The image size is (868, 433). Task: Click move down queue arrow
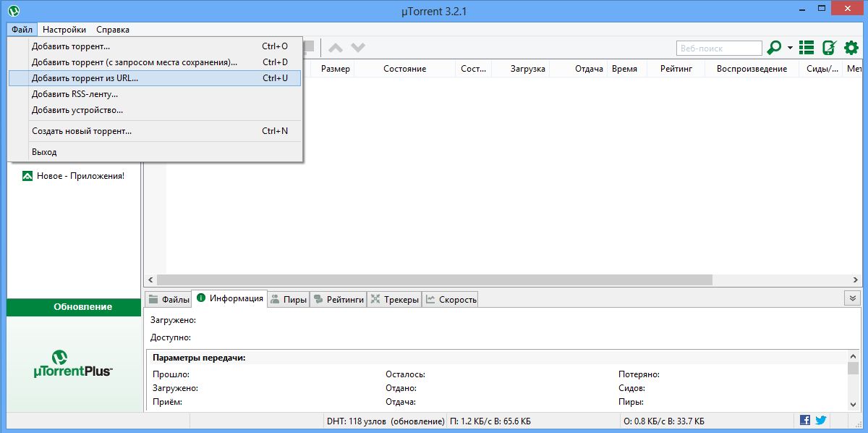click(358, 48)
